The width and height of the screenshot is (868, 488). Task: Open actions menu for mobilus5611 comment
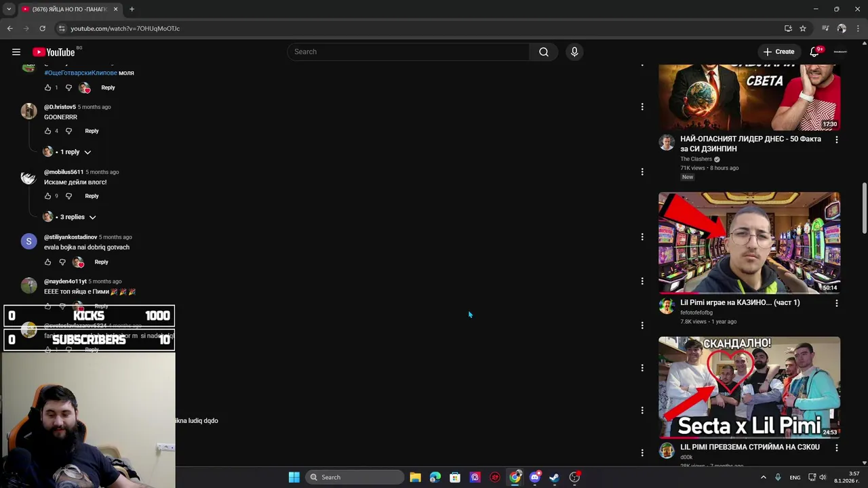click(x=642, y=171)
